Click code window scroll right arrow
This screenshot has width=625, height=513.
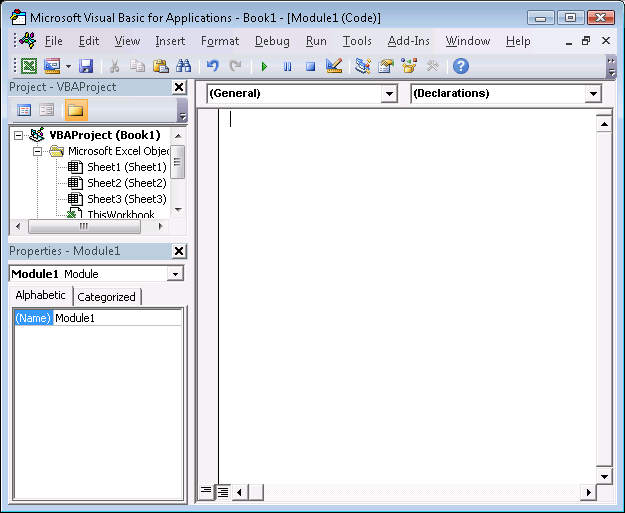click(588, 492)
